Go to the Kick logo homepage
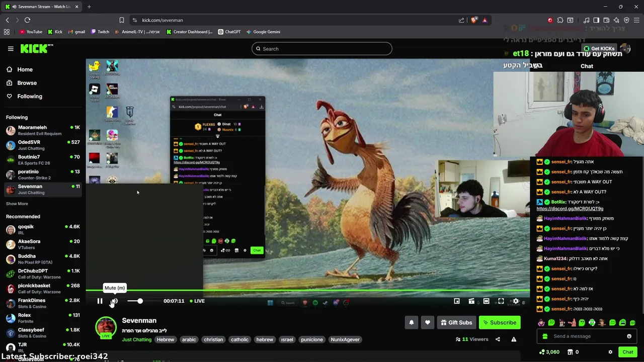The width and height of the screenshot is (644, 362). [37, 49]
